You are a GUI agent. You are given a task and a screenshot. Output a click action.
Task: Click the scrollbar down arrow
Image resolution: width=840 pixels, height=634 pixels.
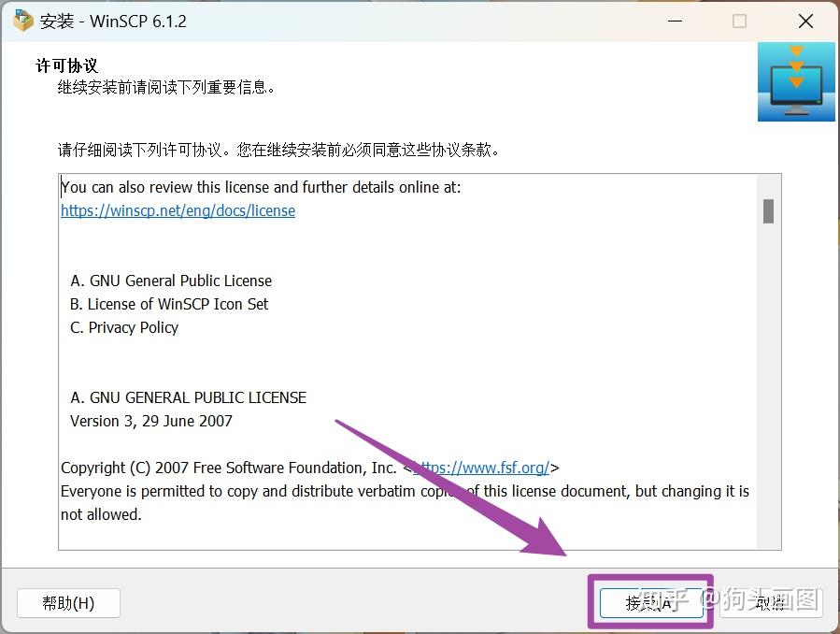click(x=770, y=540)
